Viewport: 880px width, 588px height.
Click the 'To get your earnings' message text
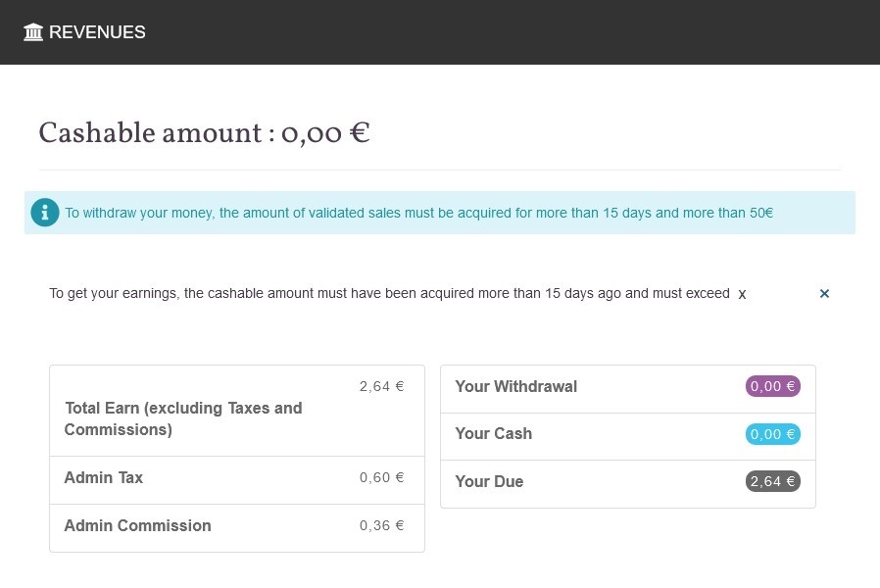pos(389,293)
